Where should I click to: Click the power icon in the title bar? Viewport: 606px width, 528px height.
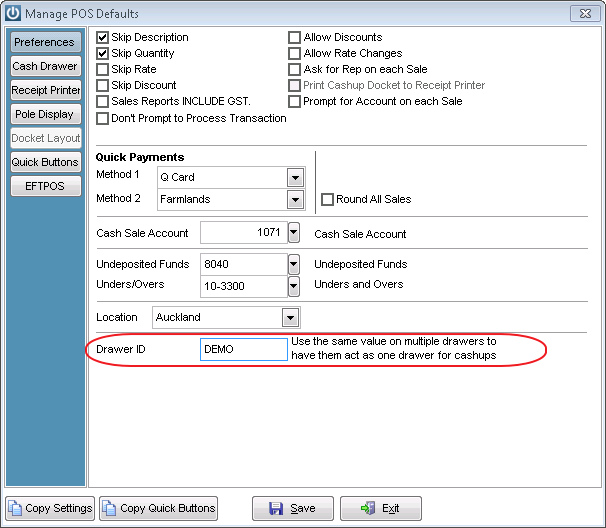pyautogui.click(x=13, y=13)
